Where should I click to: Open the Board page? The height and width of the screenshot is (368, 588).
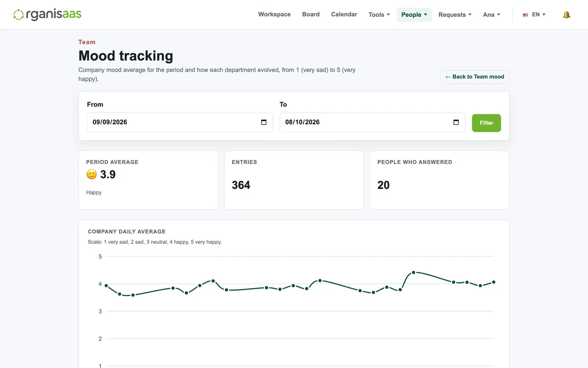pos(311,14)
